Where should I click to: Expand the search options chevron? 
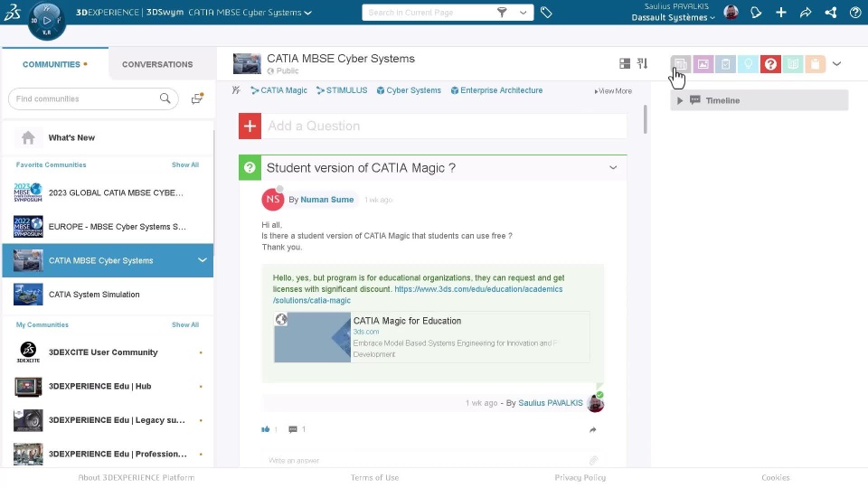pyautogui.click(x=523, y=12)
